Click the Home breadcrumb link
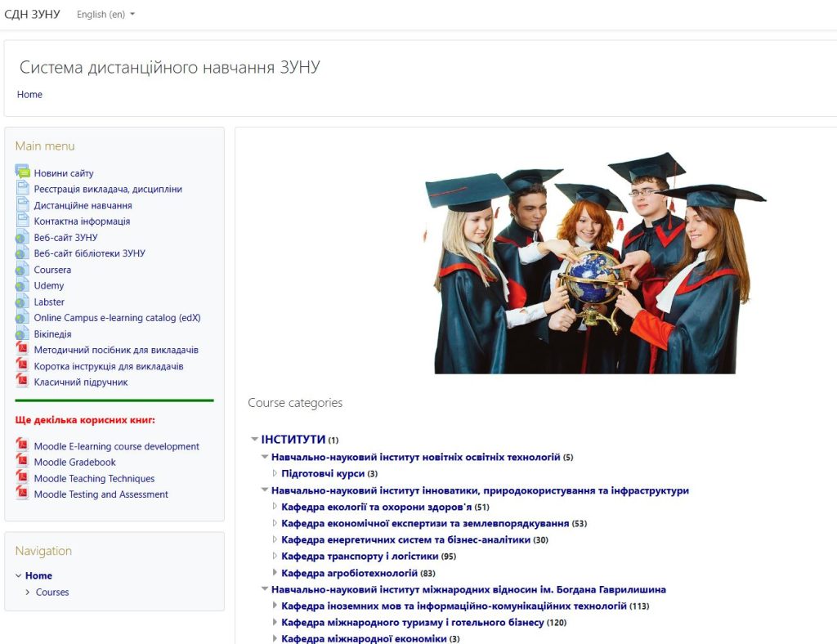 pyautogui.click(x=29, y=95)
